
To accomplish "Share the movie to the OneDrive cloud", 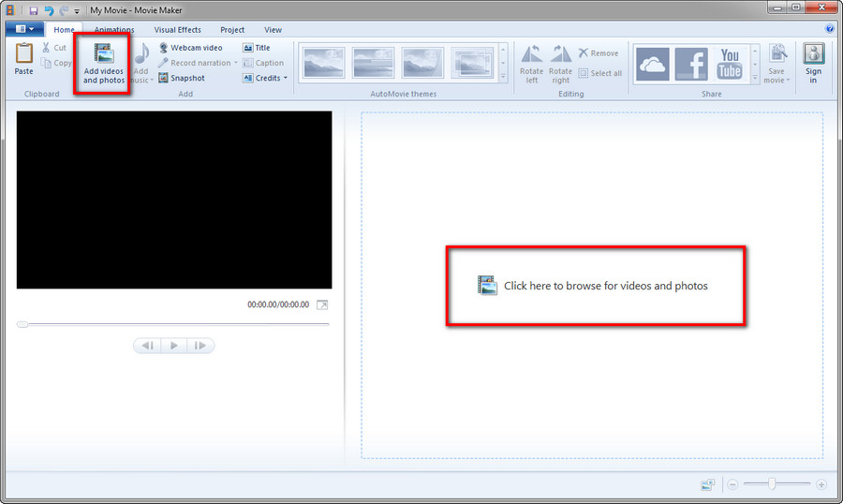I will point(652,64).
